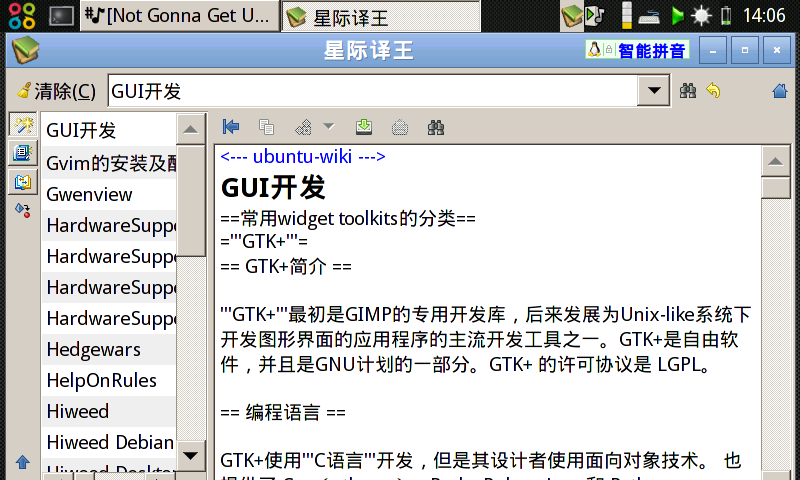Click the 智能拼音 input method indicator
Viewport: 800px width, 480px height.
(637, 50)
